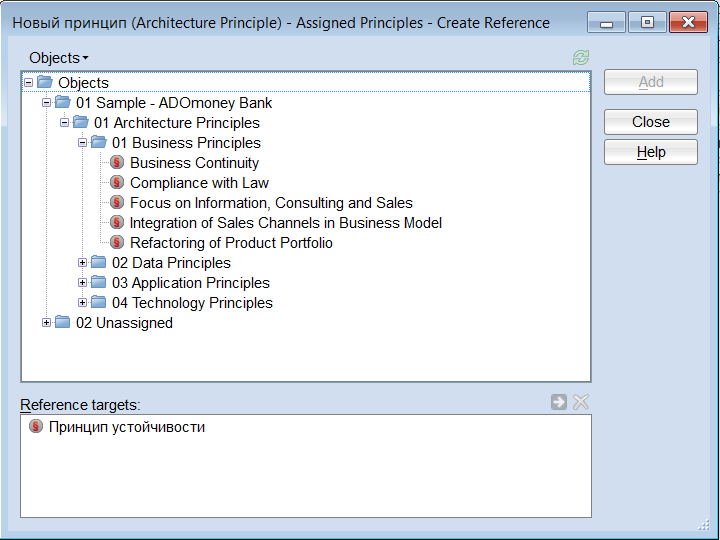Image resolution: width=720 pixels, height=540 pixels.
Task: Select the 03 Application Principles label
Action: (x=191, y=282)
